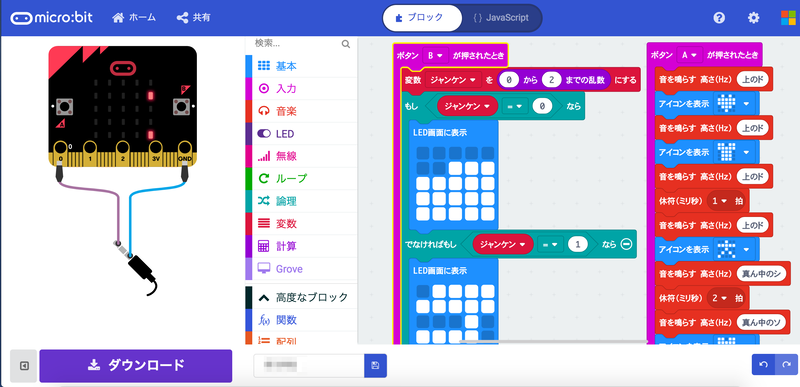Image resolution: width=800 pixels, height=387 pixels.
Task: Toggle top-left LED in second LED画面に表示 grid
Action: 423,292
